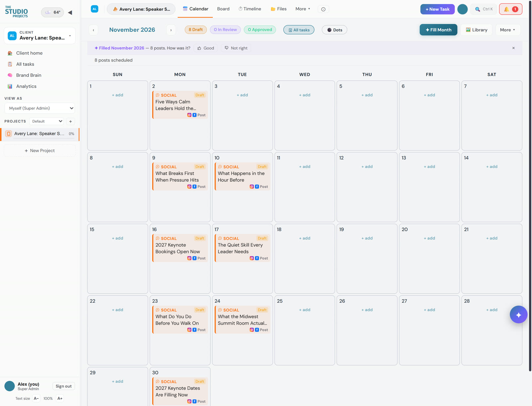The width and height of the screenshot is (532, 406).
Task: Select the Calendar tab
Action: click(196, 9)
